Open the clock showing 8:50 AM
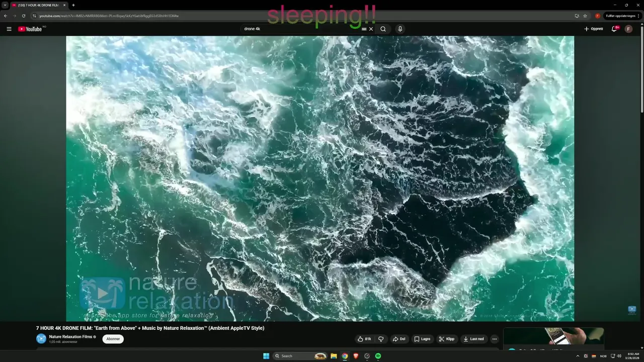The height and width of the screenshot is (362, 644). pos(633,356)
